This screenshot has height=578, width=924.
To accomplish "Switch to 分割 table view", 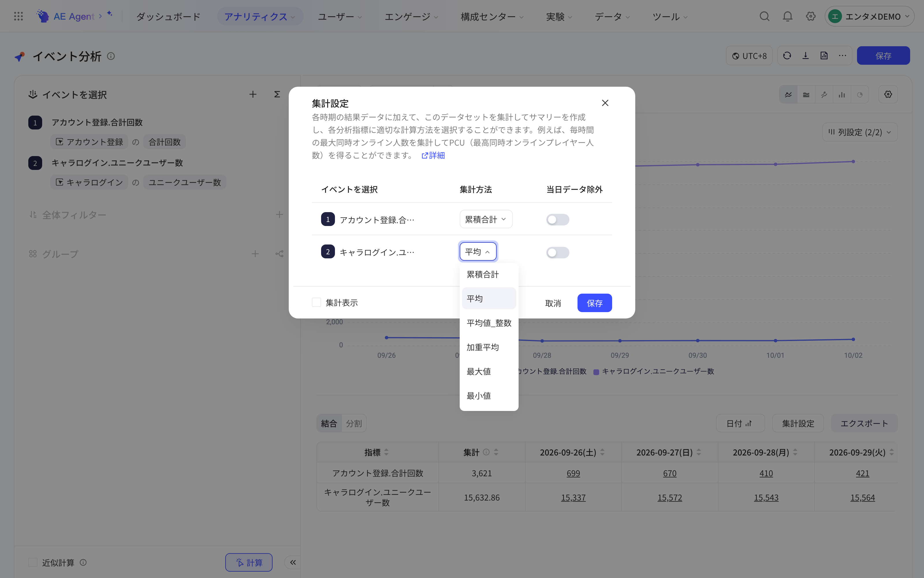I will click(x=353, y=423).
